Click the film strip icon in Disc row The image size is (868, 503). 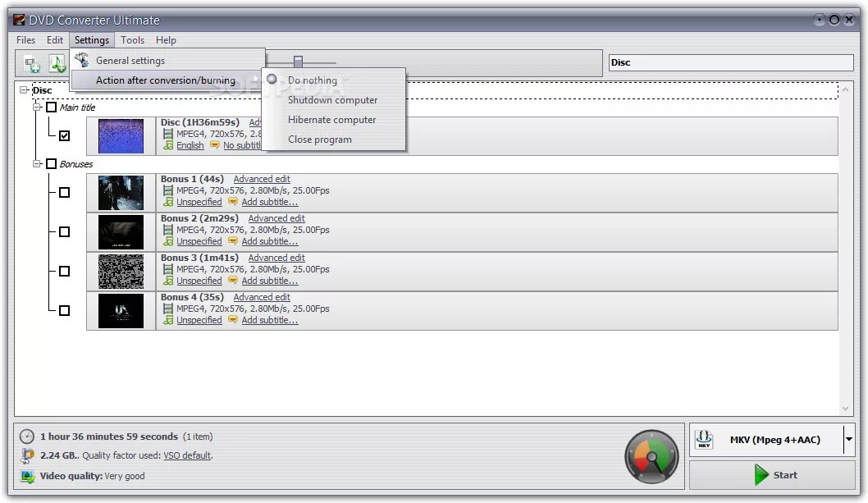tap(167, 134)
